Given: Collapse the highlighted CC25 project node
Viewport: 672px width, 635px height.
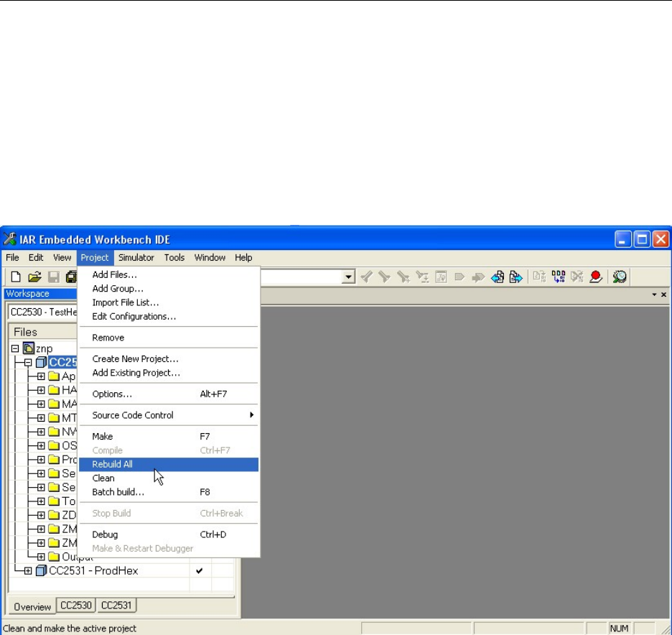Looking at the screenshot, I should click(x=28, y=362).
